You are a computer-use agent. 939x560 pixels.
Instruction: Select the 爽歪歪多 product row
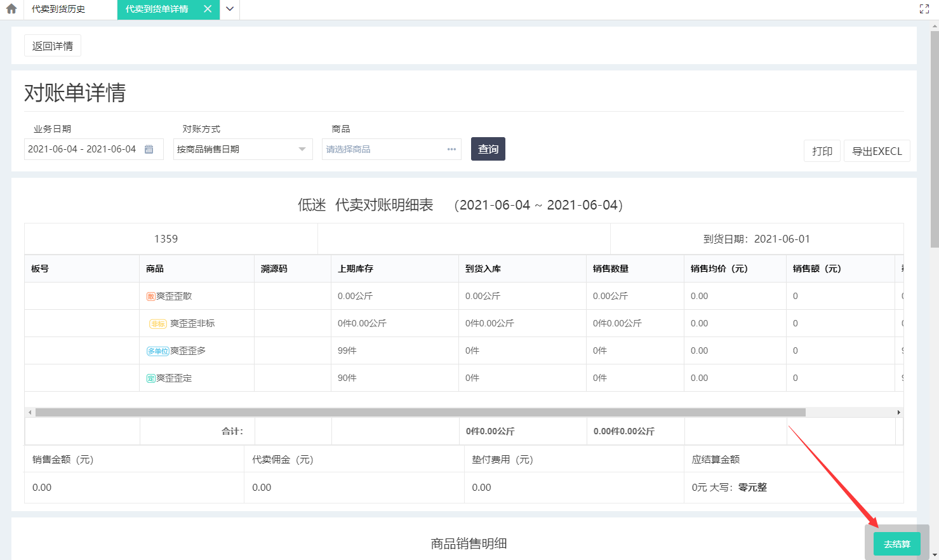click(x=463, y=350)
